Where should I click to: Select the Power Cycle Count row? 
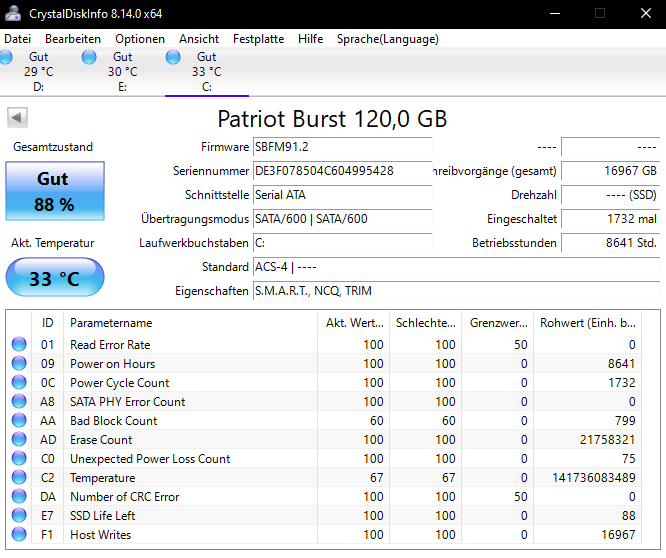pos(326,383)
